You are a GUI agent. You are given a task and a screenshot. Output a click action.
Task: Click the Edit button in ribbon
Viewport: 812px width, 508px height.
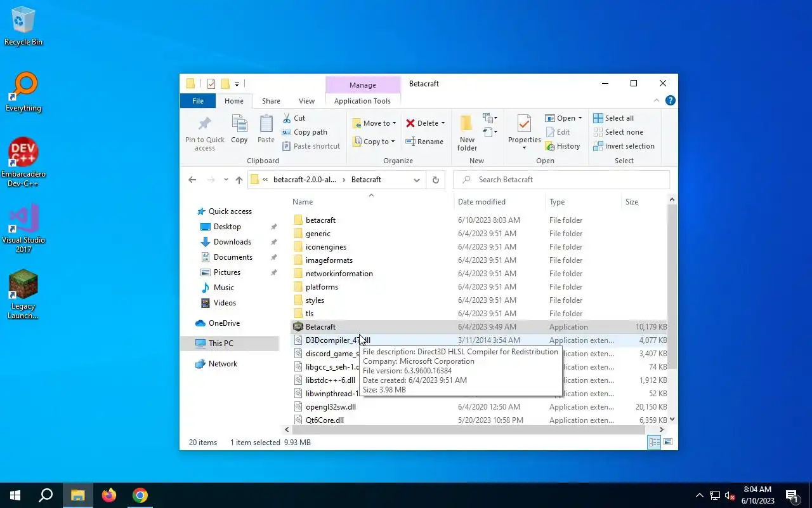(558, 132)
